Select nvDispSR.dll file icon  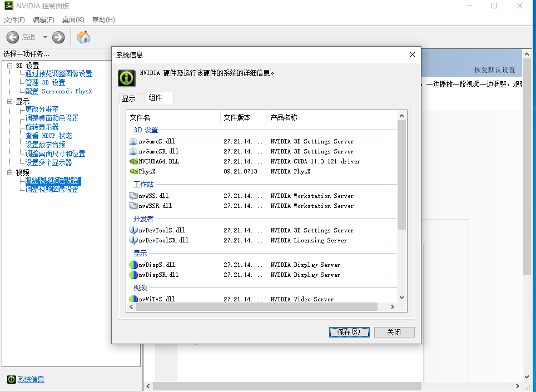pyautogui.click(x=133, y=275)
